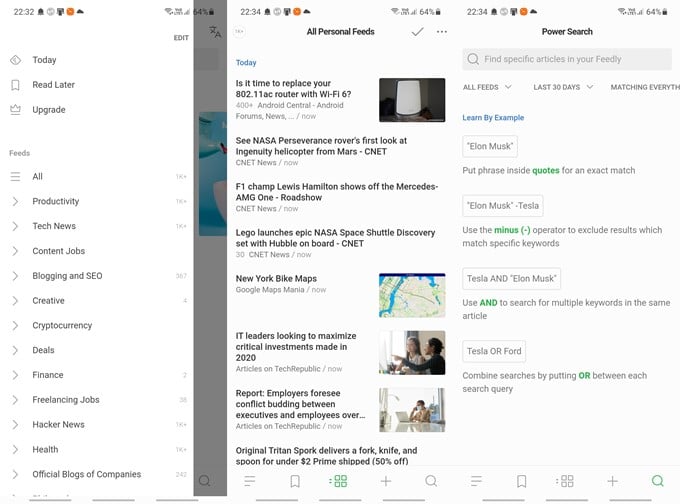Viewport: 680px width, 504px height.
Task: Open Read Later from the sidebar
Action: [x=53, y=85]
